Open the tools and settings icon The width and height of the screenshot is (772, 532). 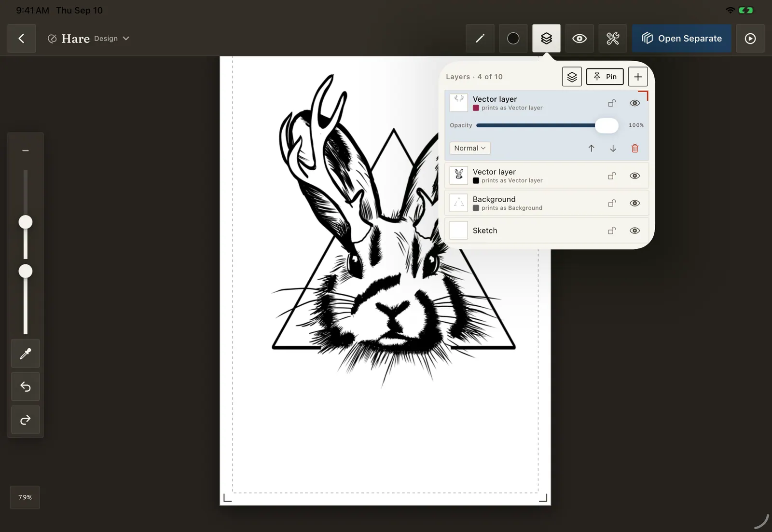click(613, 39)
